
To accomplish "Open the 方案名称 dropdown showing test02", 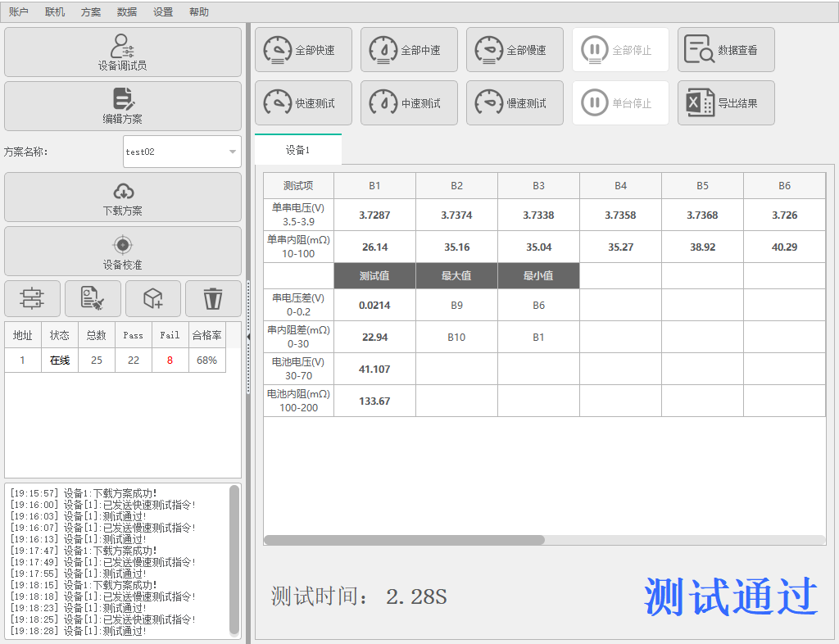I will (x=182, y=152).
